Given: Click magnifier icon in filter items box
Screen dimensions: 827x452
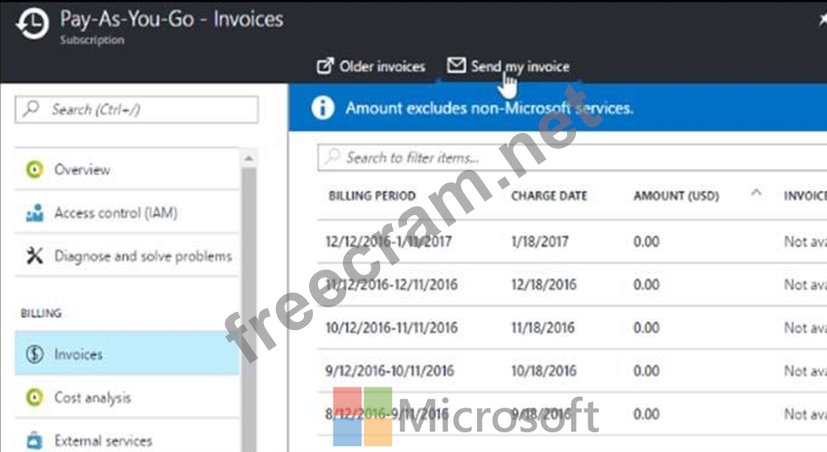Looking at the screenshot, I should pyautogui.click(x=332, y=157).
